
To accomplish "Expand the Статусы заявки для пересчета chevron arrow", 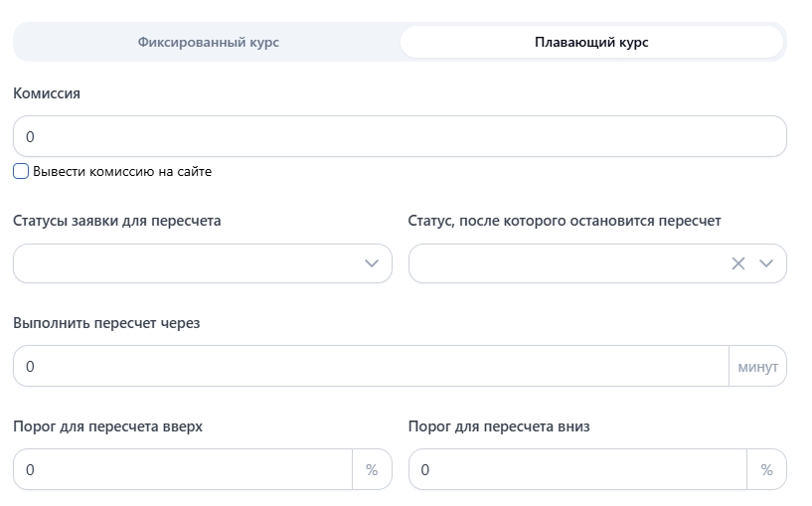I will pyautogui.click(x=372, y=263).
